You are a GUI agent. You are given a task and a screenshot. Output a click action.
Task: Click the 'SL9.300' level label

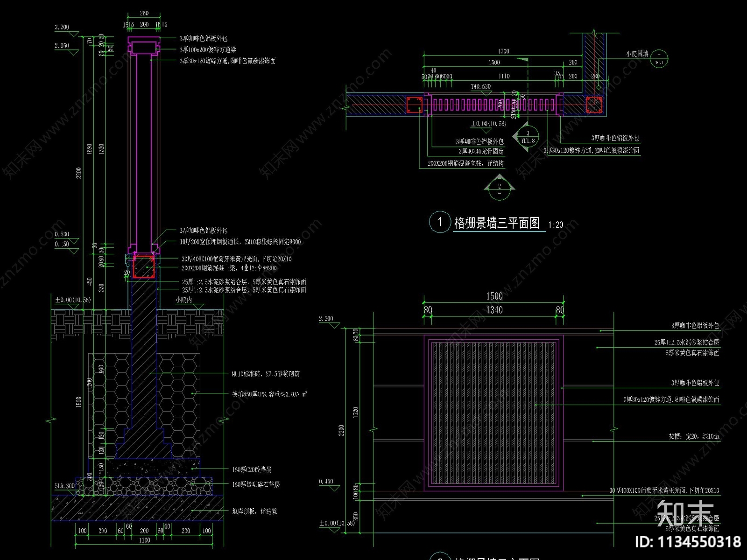64,486
